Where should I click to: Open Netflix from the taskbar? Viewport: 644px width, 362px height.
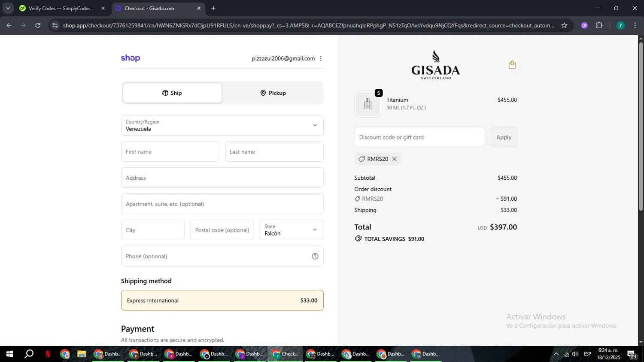point(48,354)
